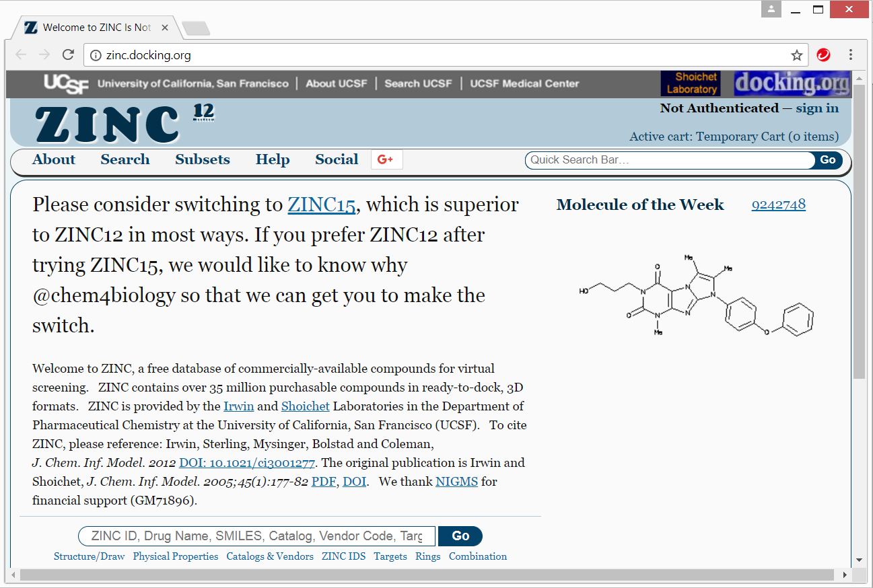Open the Targets link
873x588 pixels.
tap(390, 556)
